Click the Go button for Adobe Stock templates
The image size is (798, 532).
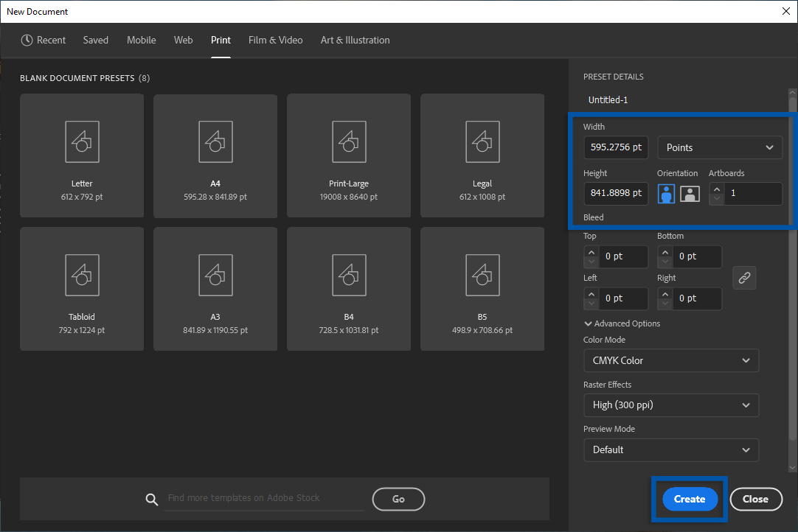point(398,499)
